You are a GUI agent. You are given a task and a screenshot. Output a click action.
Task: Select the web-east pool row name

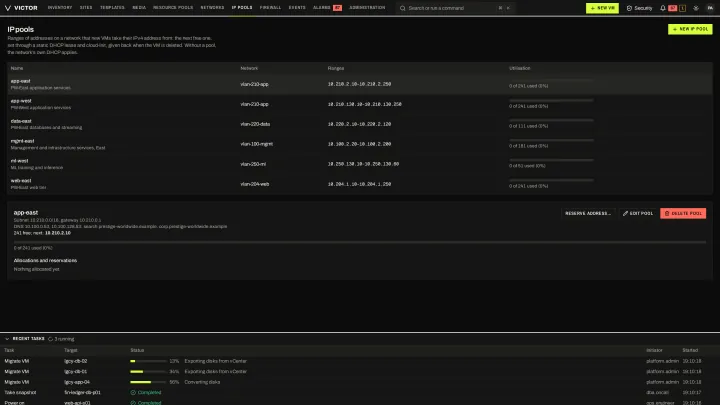point(21,181)
